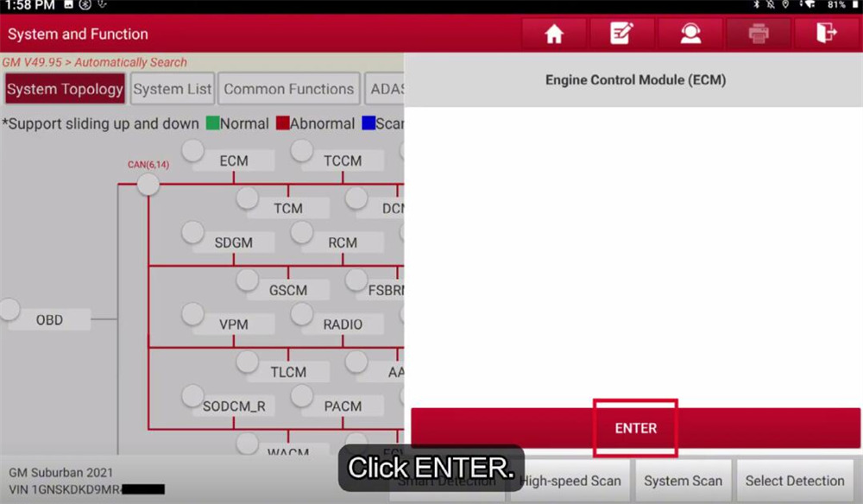The image size is (863, 504).
Task: Open the Common Functions tab
Action: click(x=288, y=88)
